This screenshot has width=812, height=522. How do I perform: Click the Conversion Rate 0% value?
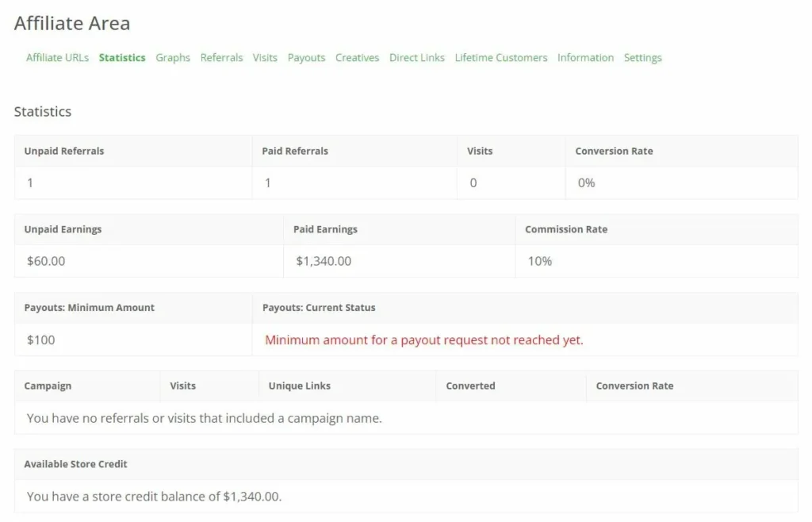[x=586, y=182]
